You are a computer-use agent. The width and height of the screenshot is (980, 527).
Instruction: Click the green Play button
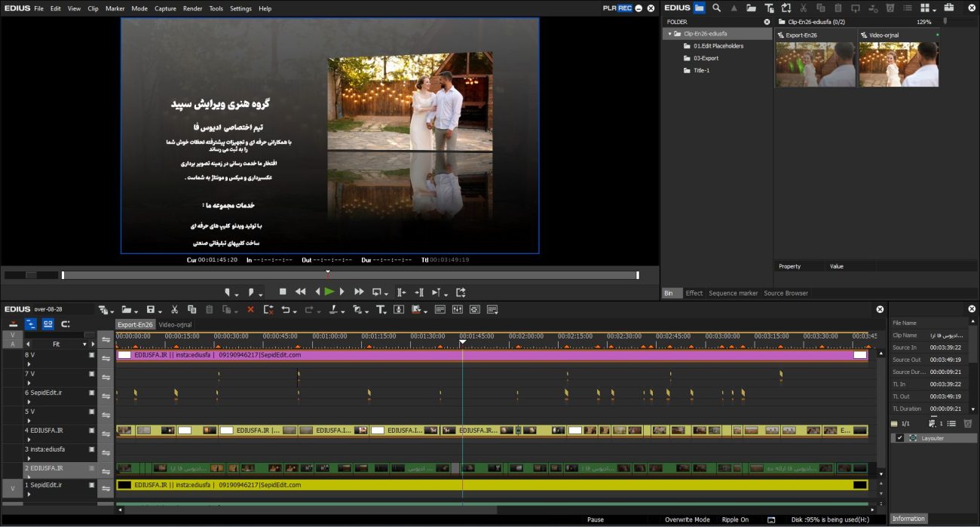pyautogui.click(x=329, y=292)
